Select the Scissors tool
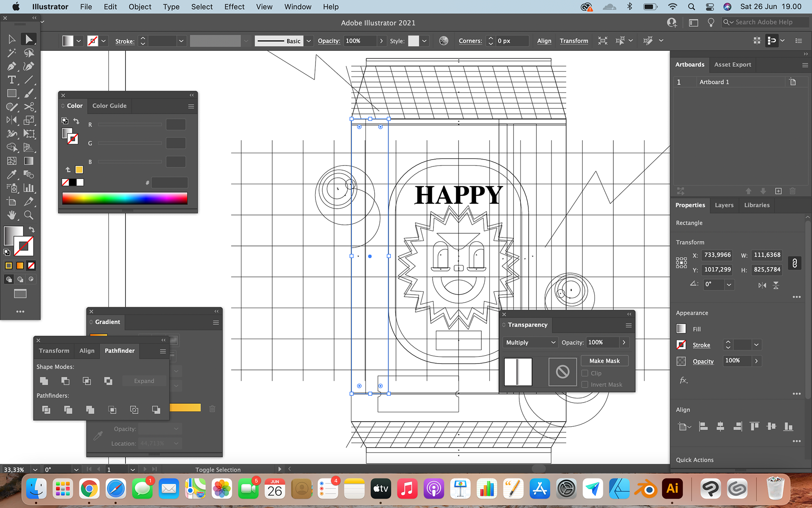Screen dimensions: 812x508 tap(29, 107)
